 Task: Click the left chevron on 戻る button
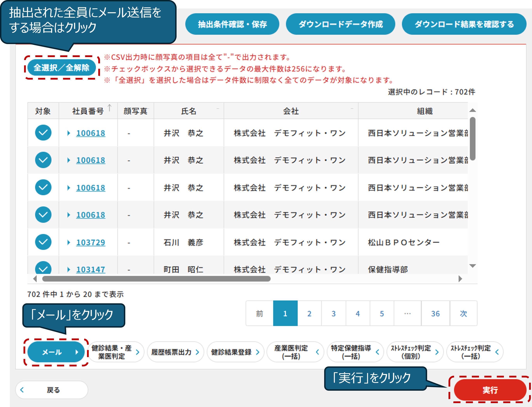[x=22, y=390]
